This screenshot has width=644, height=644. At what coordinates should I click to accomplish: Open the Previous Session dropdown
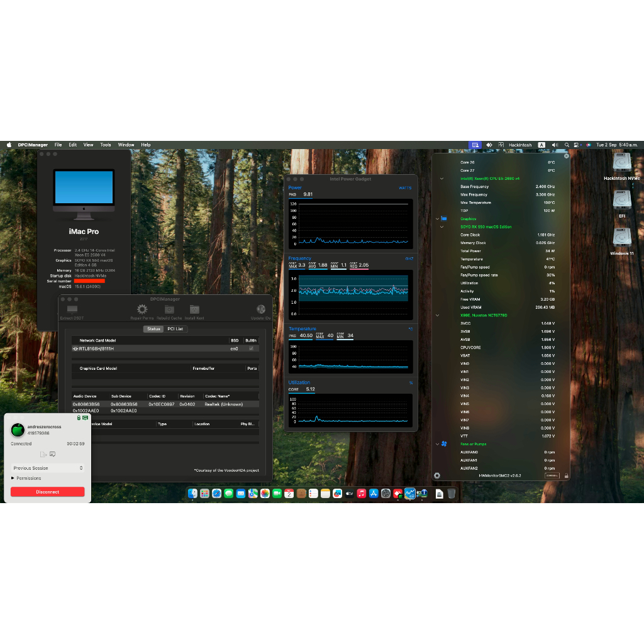click(x=48, y=468)
